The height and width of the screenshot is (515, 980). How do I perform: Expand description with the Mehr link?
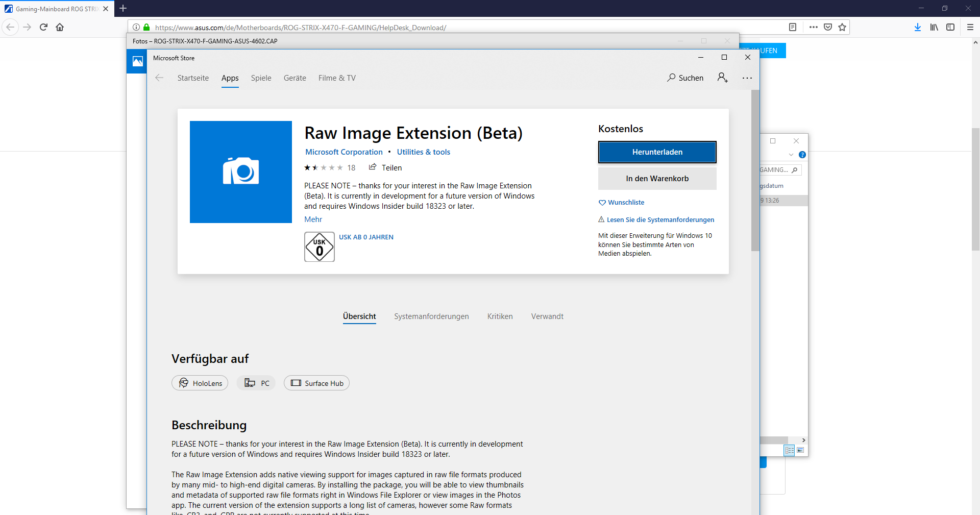tap(313, 219)
